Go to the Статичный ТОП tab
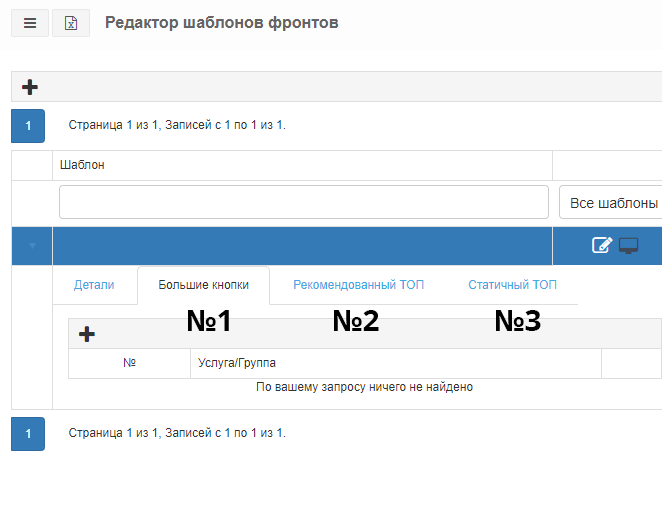 point(512,285)
